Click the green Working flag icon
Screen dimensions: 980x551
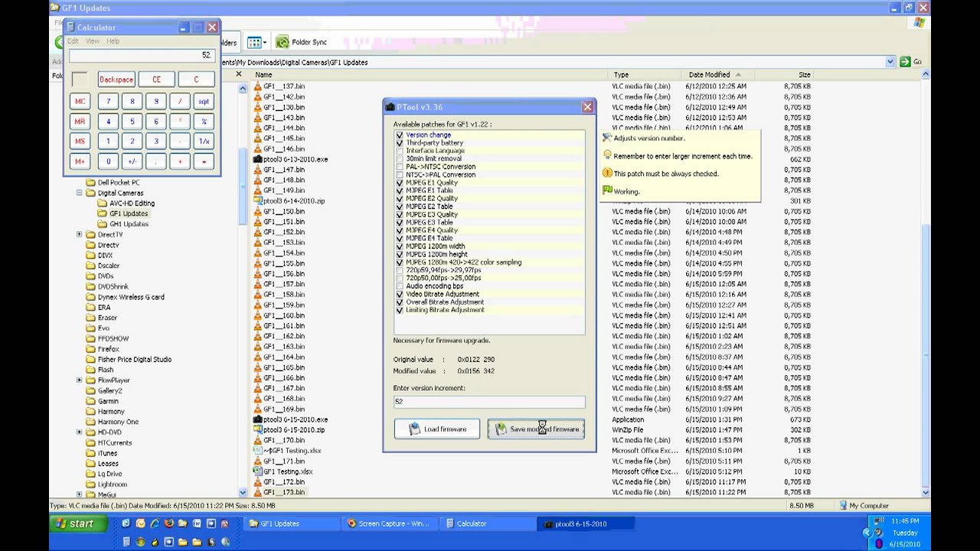point(607,191)
